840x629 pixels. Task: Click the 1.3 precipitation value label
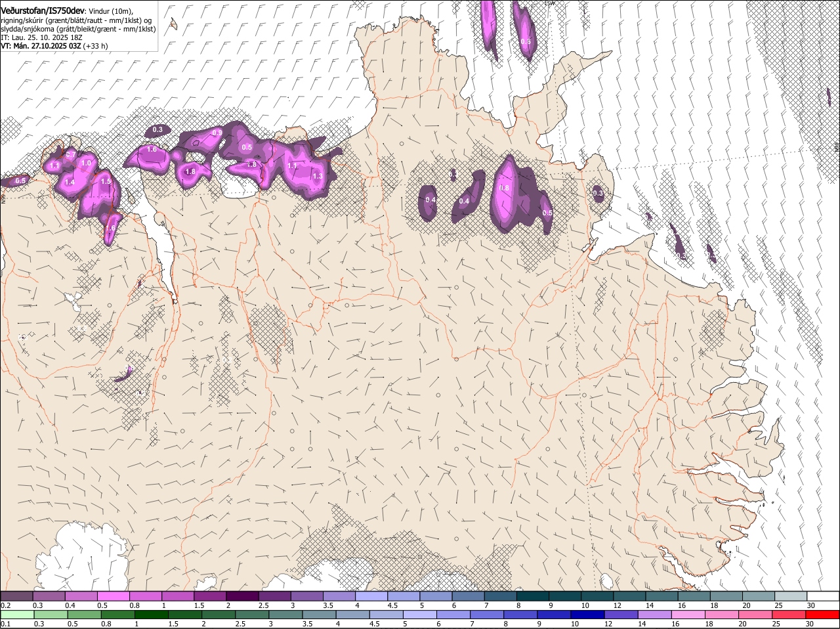pos(318,176)
